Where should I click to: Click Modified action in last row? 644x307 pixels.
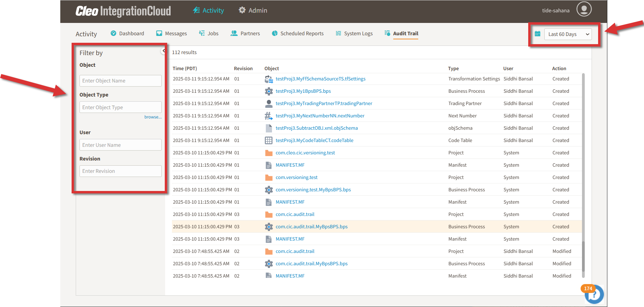tap(562, 276)
